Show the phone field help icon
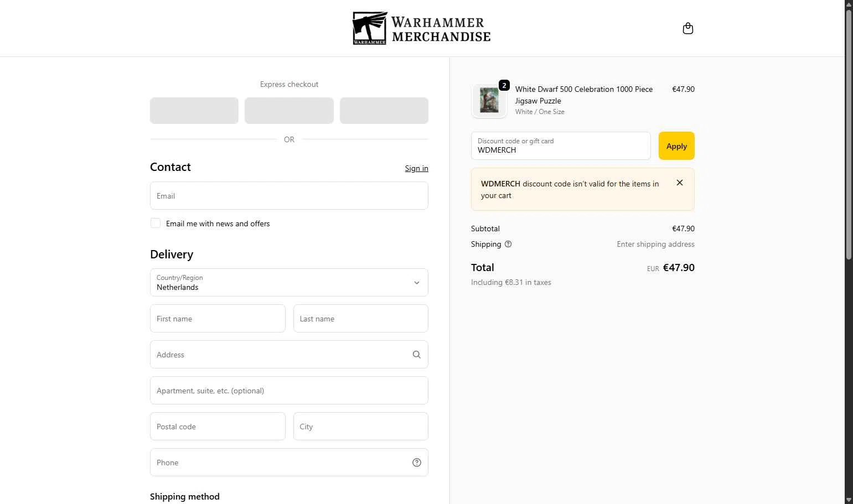 coord(417,463)
